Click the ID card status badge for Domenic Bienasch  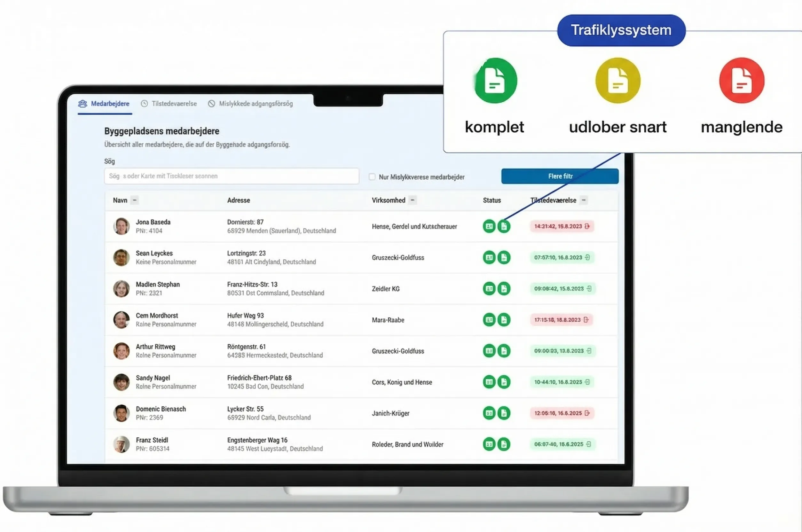tap(489, 413)
